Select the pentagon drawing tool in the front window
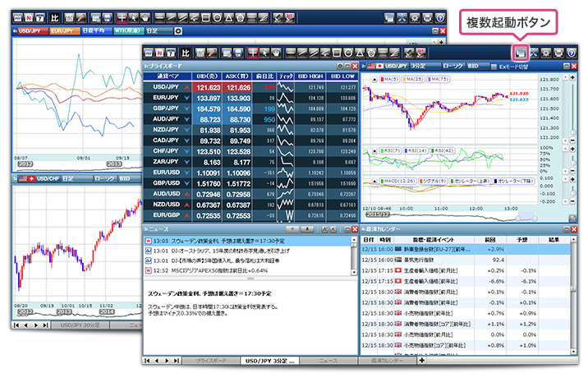This screenshot has height=378, width=588. (372, 53)
